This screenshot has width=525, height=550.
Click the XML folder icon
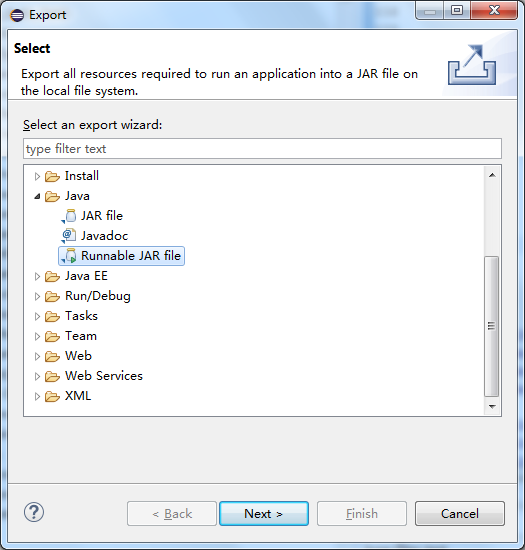53,396
